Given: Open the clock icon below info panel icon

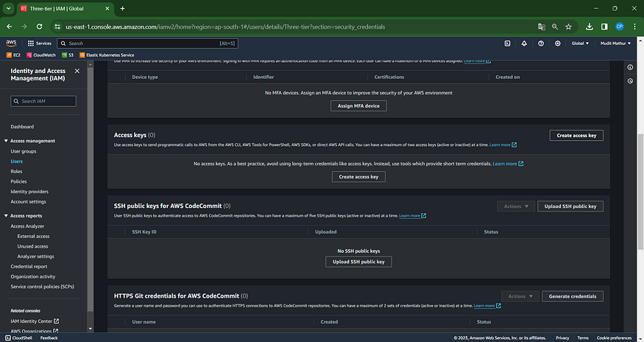Looking at the screenshot, I should (630, 81).
